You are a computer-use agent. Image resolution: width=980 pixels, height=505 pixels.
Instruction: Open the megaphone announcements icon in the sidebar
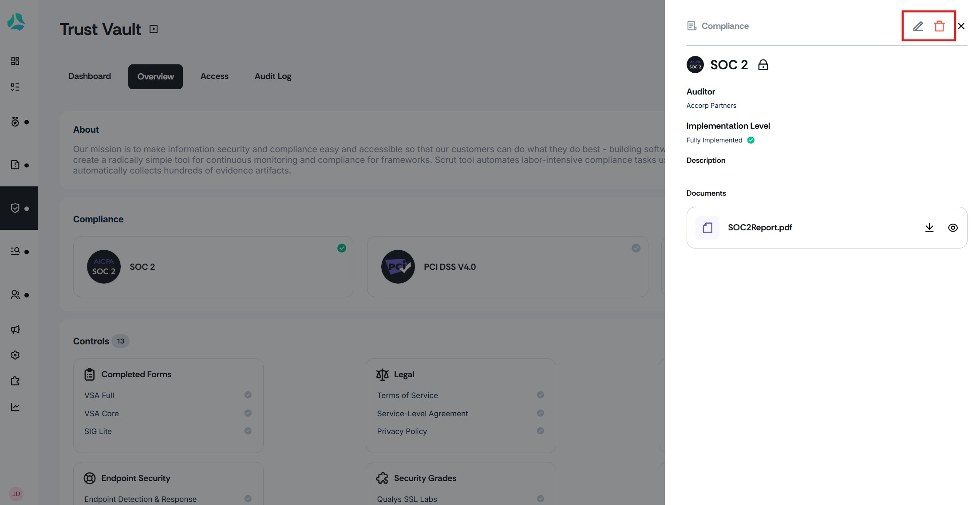[15, 329]
